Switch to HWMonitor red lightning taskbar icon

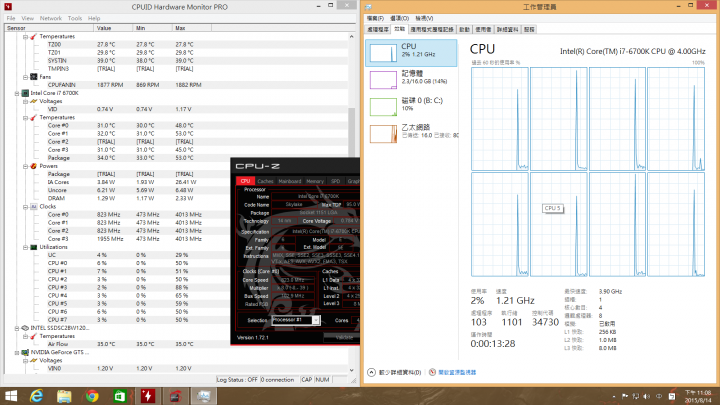pos(148,396)
